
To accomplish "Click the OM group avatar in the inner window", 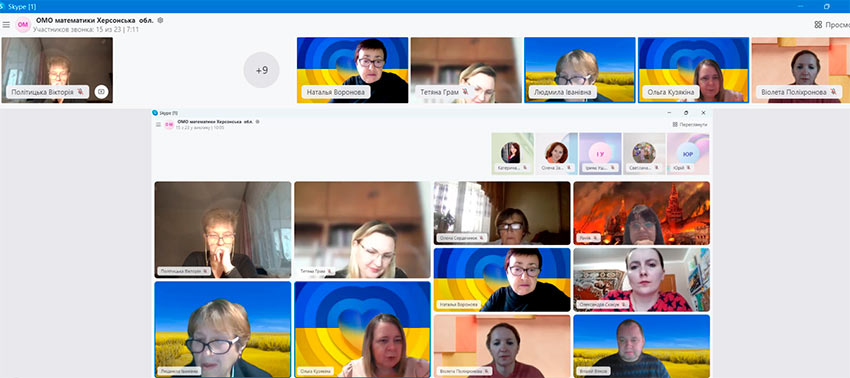I will click(169, 124).
